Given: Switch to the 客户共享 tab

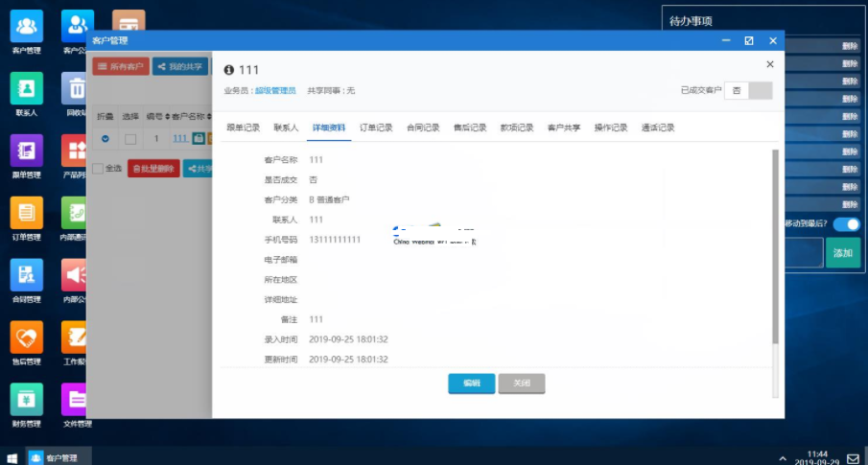Looking at the screenshot, I should pos(564,128).
